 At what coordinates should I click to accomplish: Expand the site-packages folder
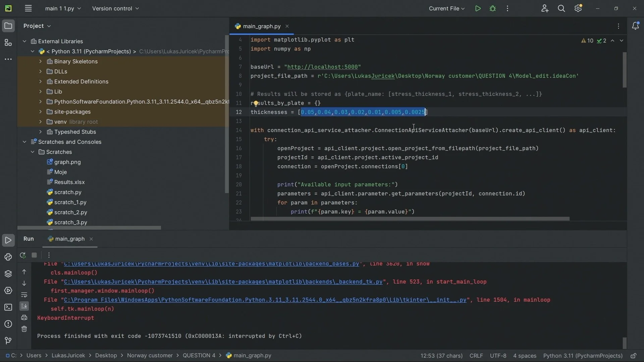click(41, 112)
